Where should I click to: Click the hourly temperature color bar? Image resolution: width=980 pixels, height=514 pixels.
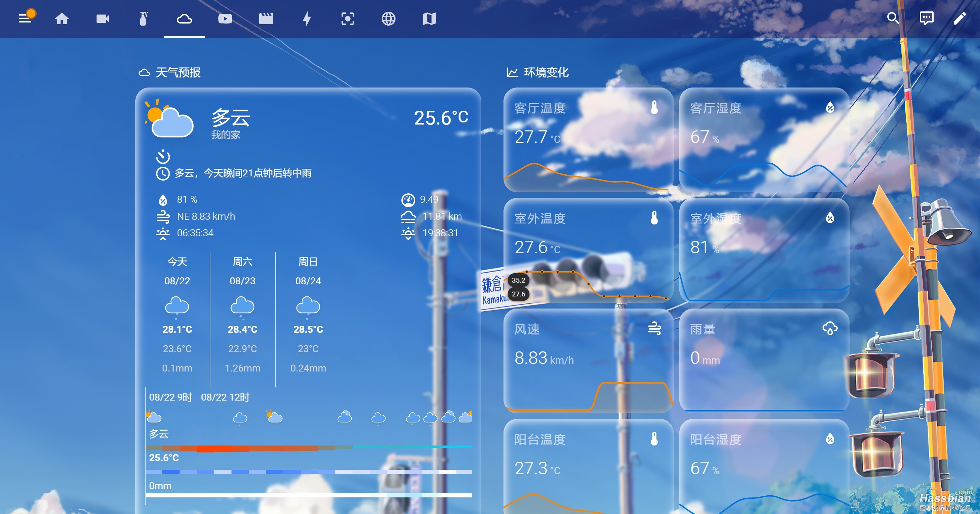coord(309,448)
